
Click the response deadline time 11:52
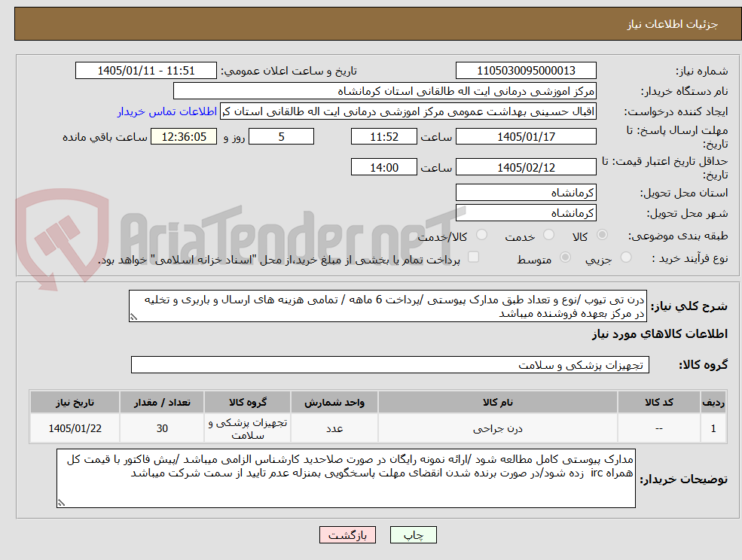tap(383, 137)
